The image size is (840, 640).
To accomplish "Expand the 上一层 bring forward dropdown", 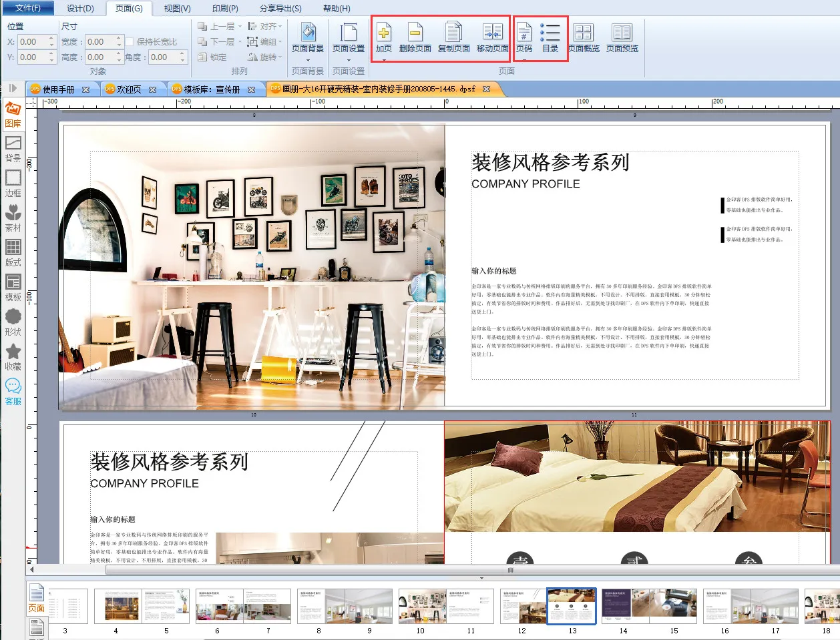I will pyautogui.click(x=240, y=26).
